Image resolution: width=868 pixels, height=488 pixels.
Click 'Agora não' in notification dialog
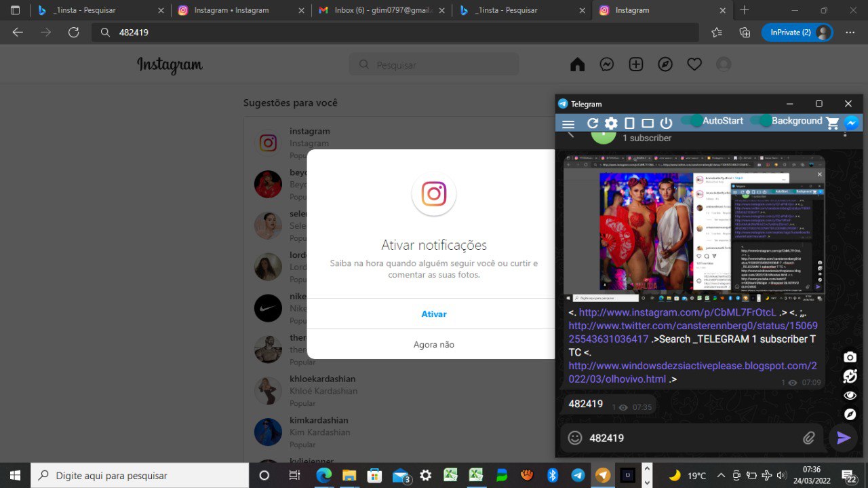[434, 344]
